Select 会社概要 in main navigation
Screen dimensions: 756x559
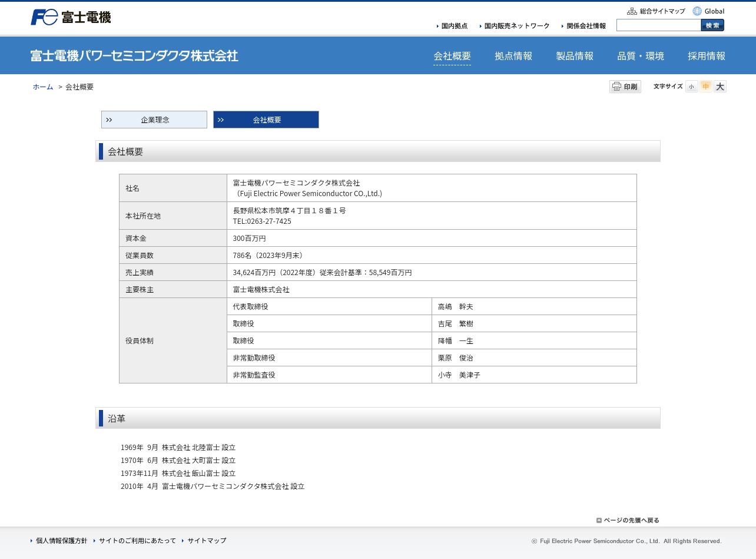tap(452, 56)
